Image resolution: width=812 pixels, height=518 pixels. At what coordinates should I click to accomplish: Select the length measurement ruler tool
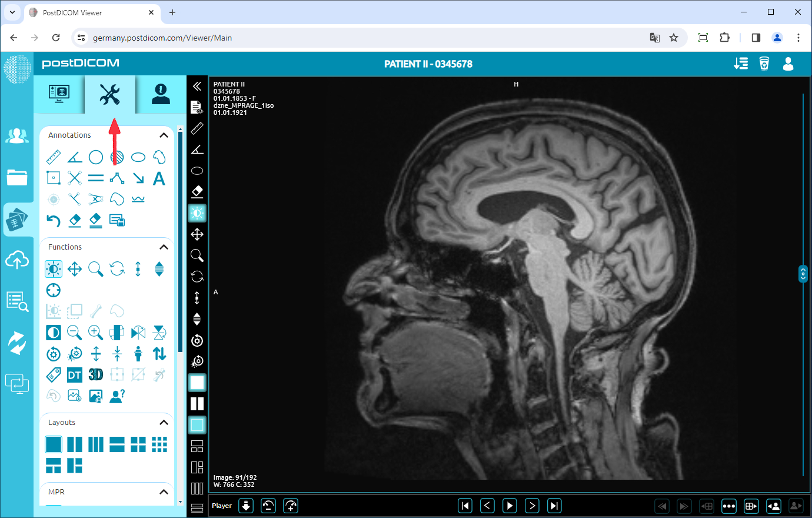[54, 157]
